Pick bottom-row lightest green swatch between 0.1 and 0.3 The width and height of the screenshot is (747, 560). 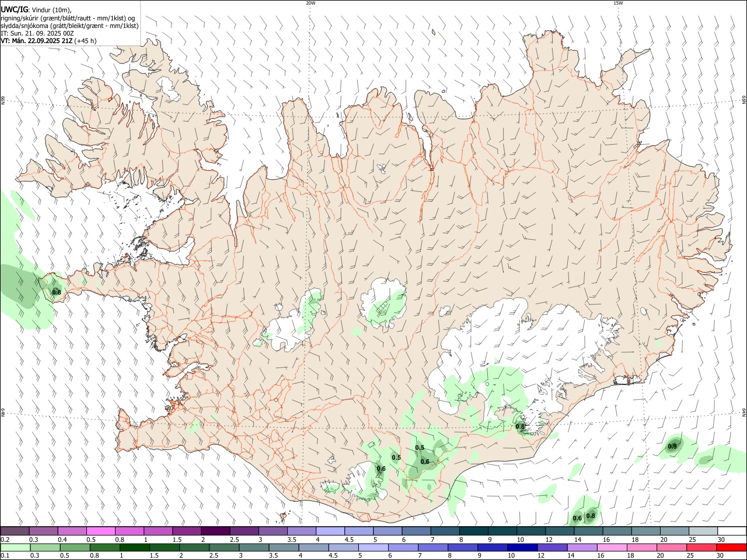click(15, 547)
